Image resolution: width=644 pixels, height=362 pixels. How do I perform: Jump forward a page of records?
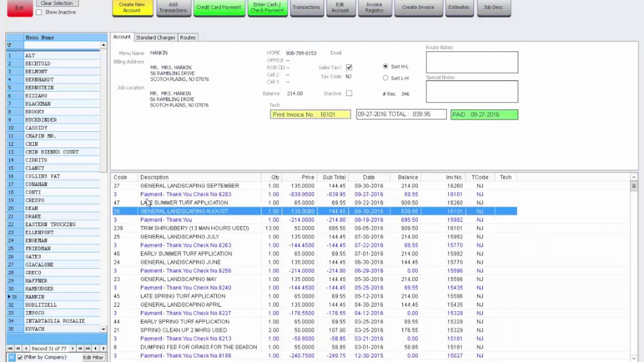coord(80,348)
